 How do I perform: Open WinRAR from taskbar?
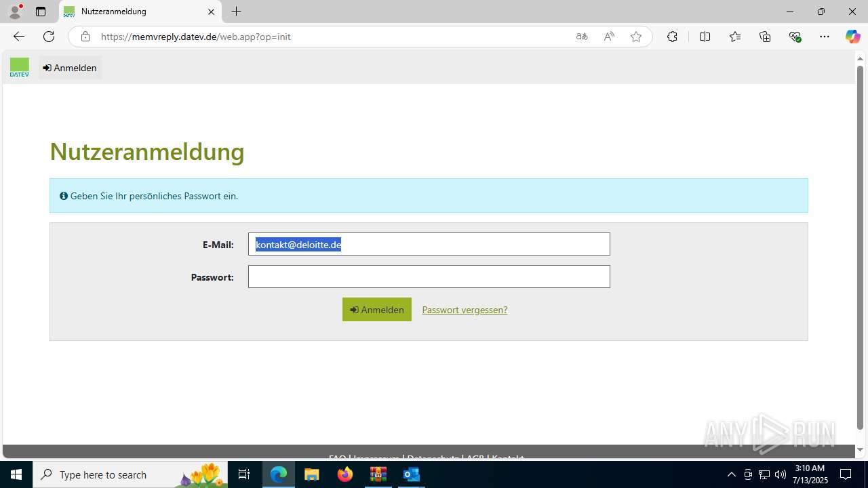tap(378, 474)
